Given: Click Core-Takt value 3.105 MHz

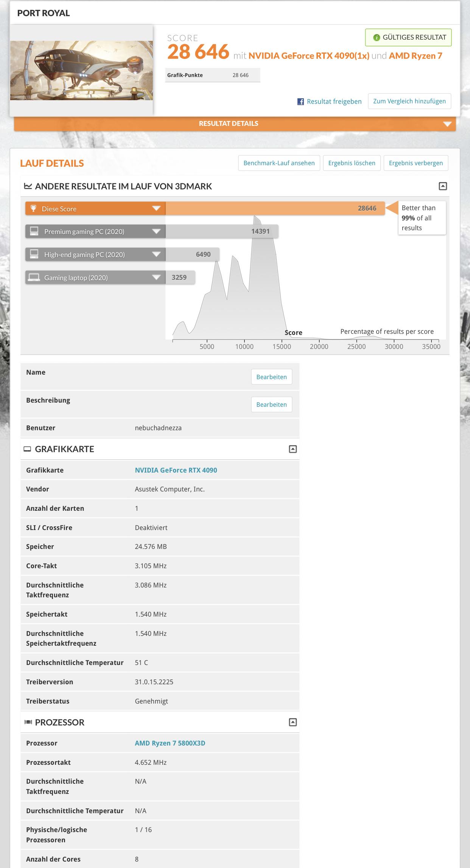Looking at the screenshot, I should pyautogui.click(x=151, y=566).
